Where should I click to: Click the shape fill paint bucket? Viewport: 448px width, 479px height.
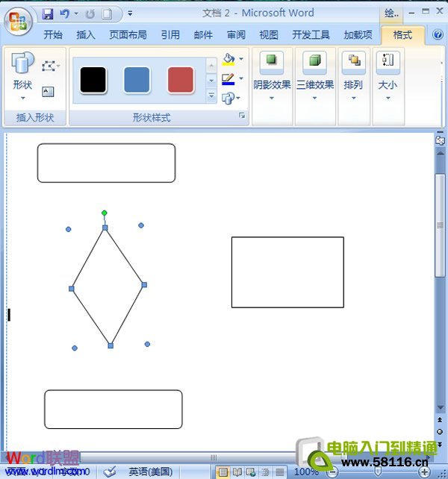(228, 59)
